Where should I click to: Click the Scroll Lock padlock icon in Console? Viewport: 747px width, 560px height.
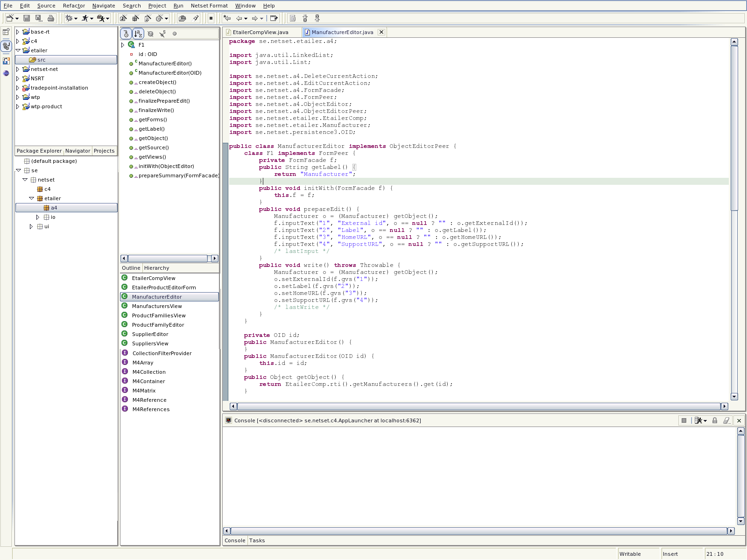tap(714, 420)
